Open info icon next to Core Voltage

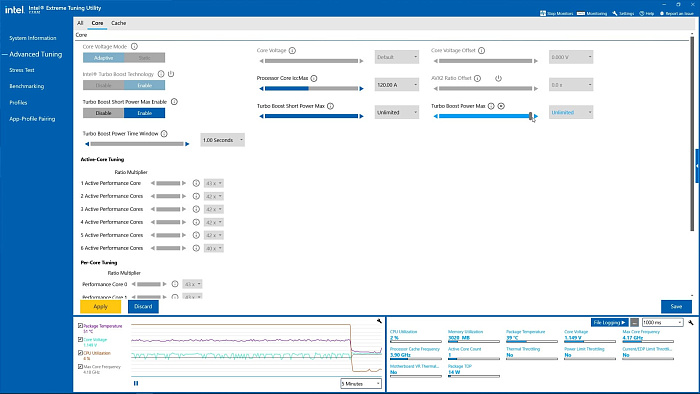point(292,50)
